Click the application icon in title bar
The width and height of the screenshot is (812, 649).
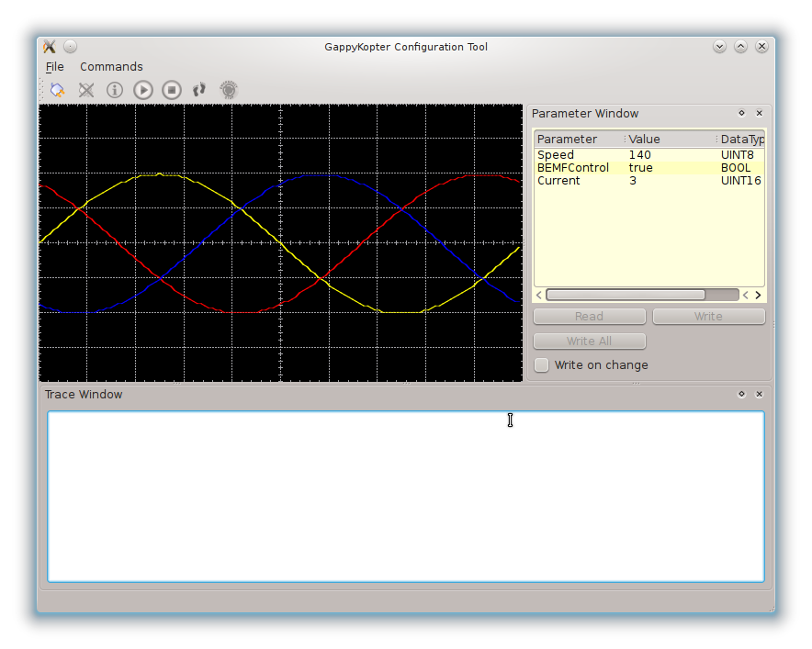point(50,47)
